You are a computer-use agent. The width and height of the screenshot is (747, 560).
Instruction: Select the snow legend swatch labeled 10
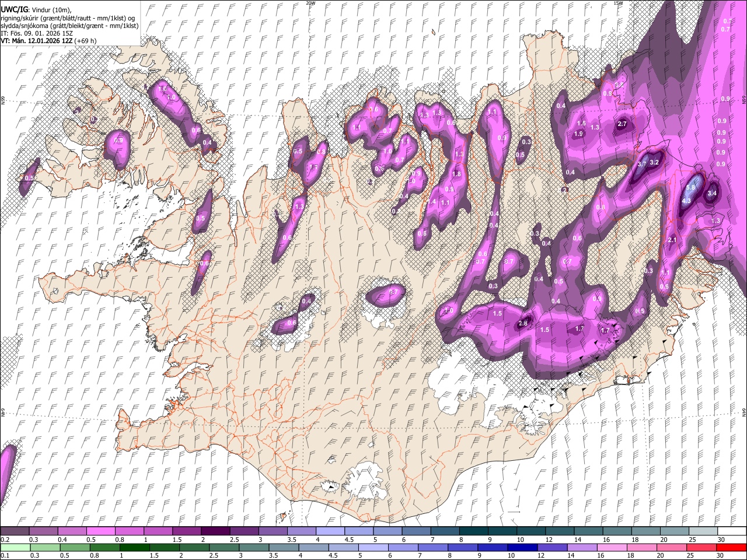point(530,531)
